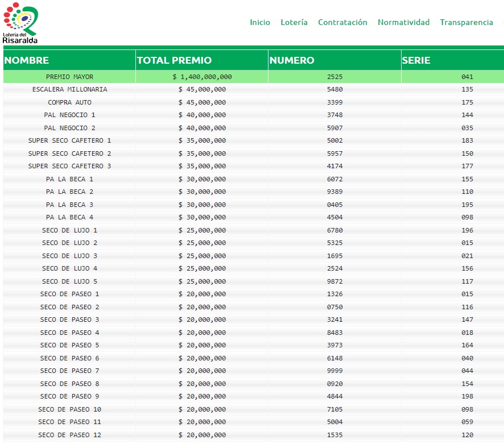
Task: Select the SECO DE LUJO 5 name cell
Action: pos(69,281)
